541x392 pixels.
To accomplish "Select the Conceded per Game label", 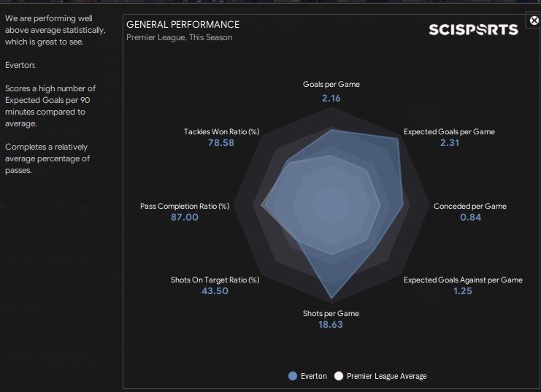I will [470, 206].
